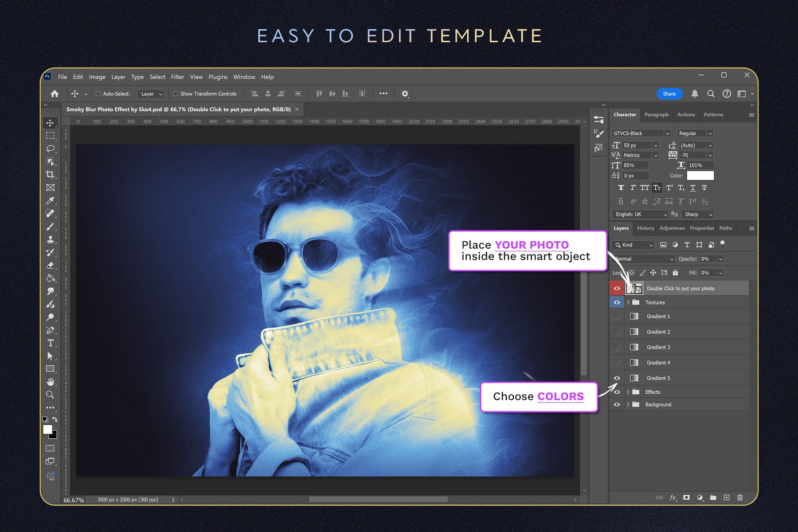Pick the Eyedropper tool
The image size is (798, 532).
click(x=51, y=200)
